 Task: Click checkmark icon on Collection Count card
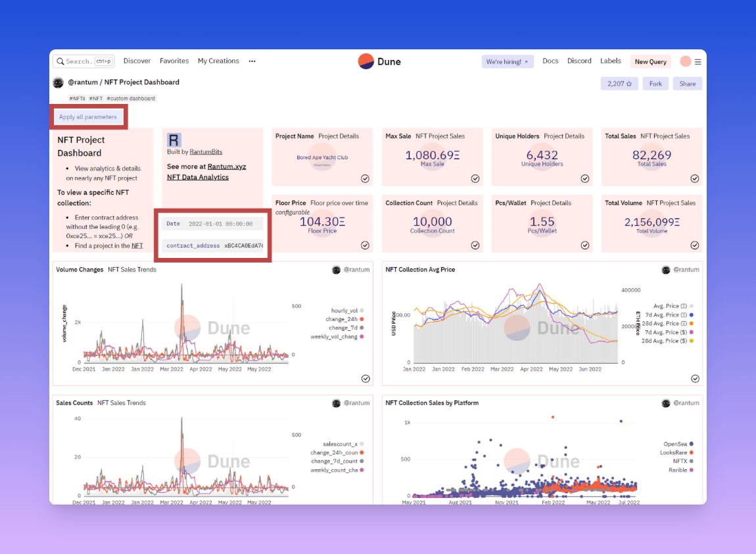[x=475, y=245]
